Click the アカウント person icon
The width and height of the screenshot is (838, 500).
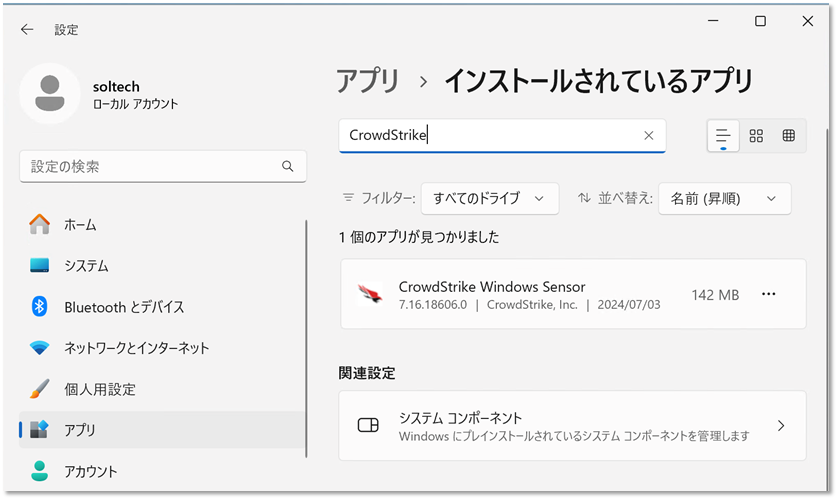(x=40, y=471)
